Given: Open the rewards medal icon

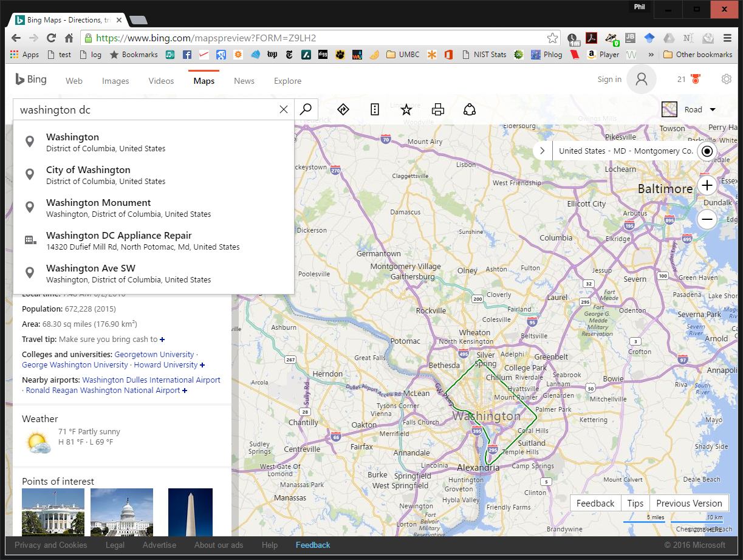Looking at the screenshot, I should 695,80.
